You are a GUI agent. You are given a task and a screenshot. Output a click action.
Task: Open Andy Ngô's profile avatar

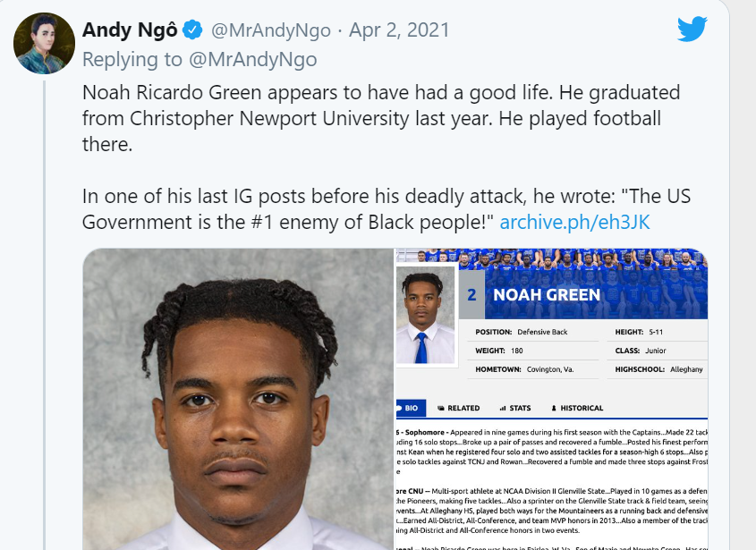[44, 43]
